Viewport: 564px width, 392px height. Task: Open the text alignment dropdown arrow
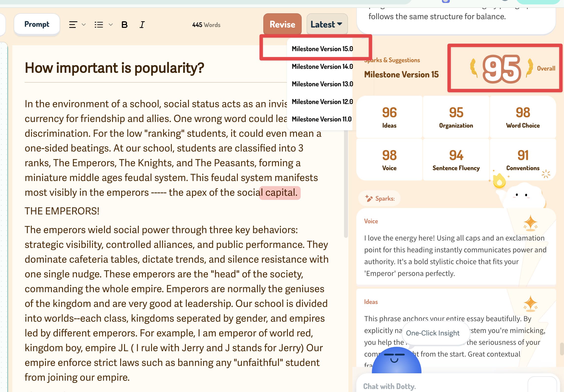[x=84, y=25]
